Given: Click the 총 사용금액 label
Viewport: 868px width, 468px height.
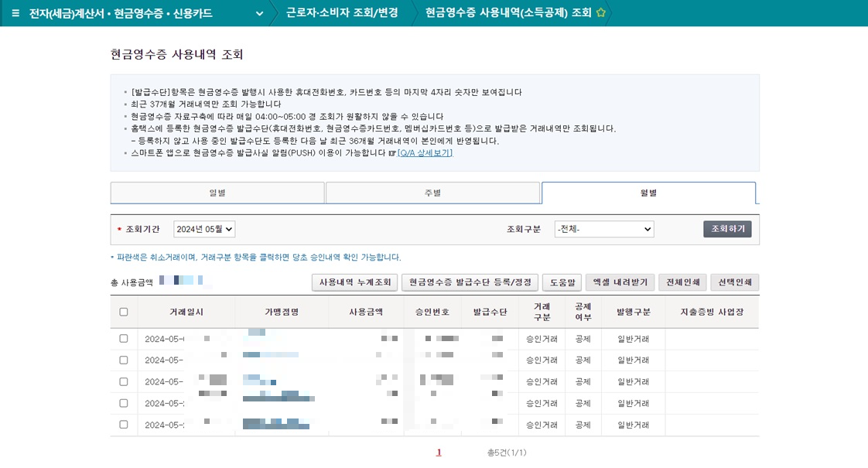Looking at the screenshot, I should click(132, 282).
